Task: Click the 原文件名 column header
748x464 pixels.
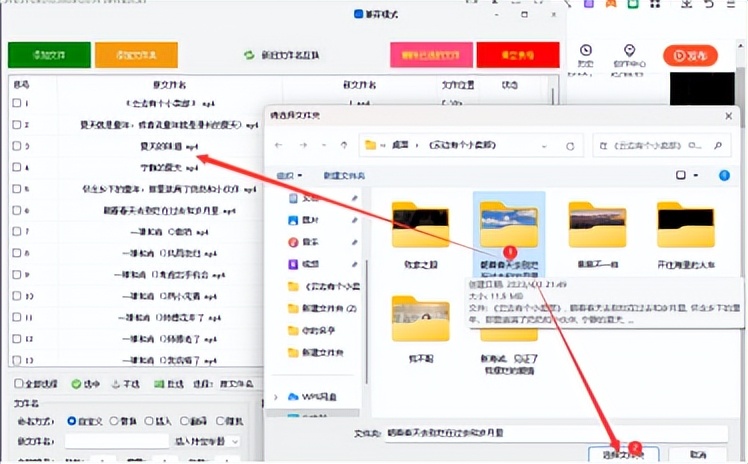Action: [x=169, y=85]
